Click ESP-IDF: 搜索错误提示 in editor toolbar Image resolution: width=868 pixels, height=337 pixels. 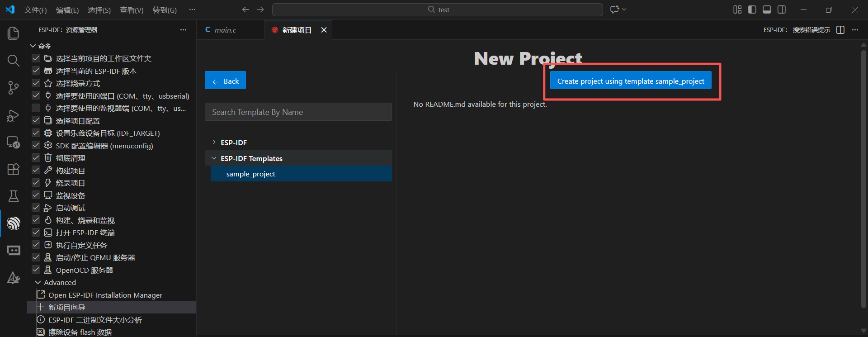coord(797,30)
